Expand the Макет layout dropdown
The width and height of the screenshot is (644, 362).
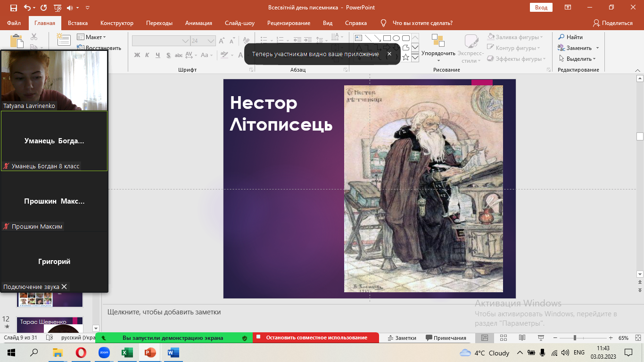pyautogui.click(x=91, y=37)
